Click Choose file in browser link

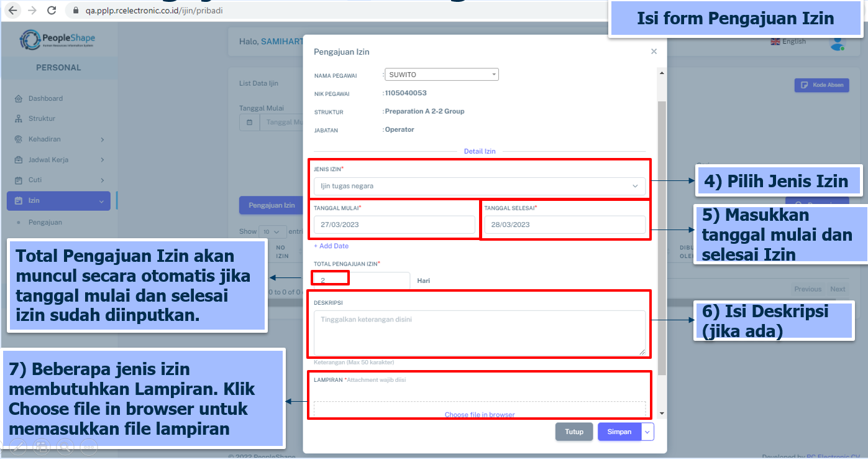click(479, 415)
